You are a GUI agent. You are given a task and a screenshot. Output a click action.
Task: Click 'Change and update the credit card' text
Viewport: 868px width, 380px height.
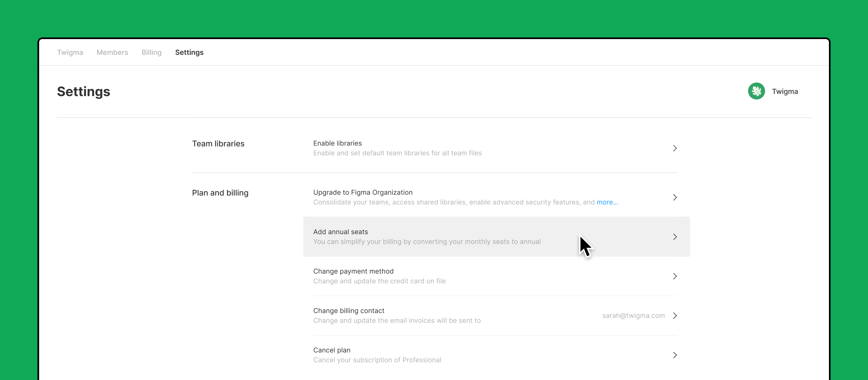click(379, 281)
